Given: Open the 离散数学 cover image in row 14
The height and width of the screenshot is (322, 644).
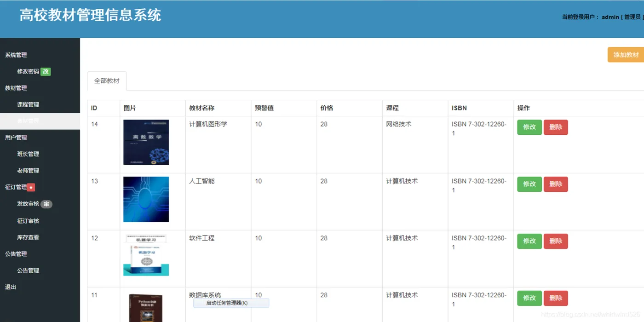Looking at the screenshot, I should pos(146,142).
